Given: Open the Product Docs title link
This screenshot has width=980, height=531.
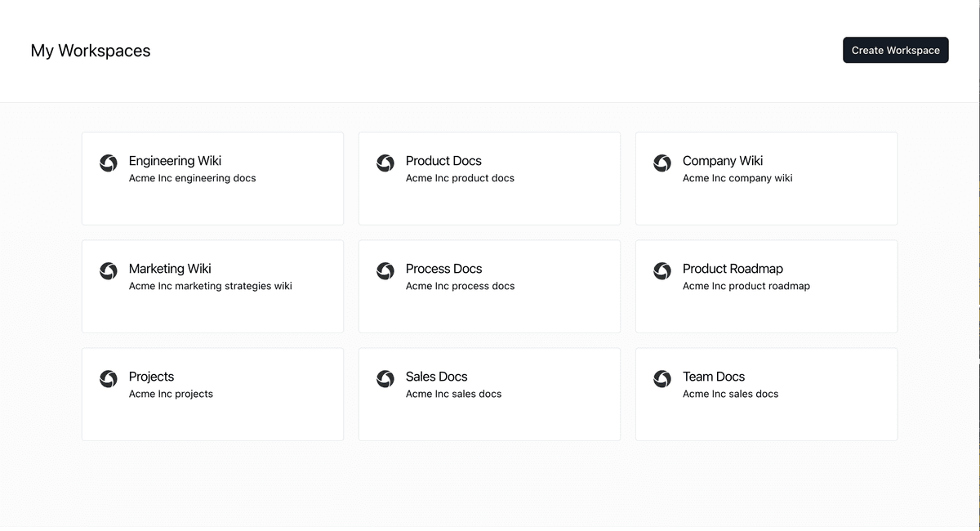Looking at the screenshot, I should click(x=443, y=161).
